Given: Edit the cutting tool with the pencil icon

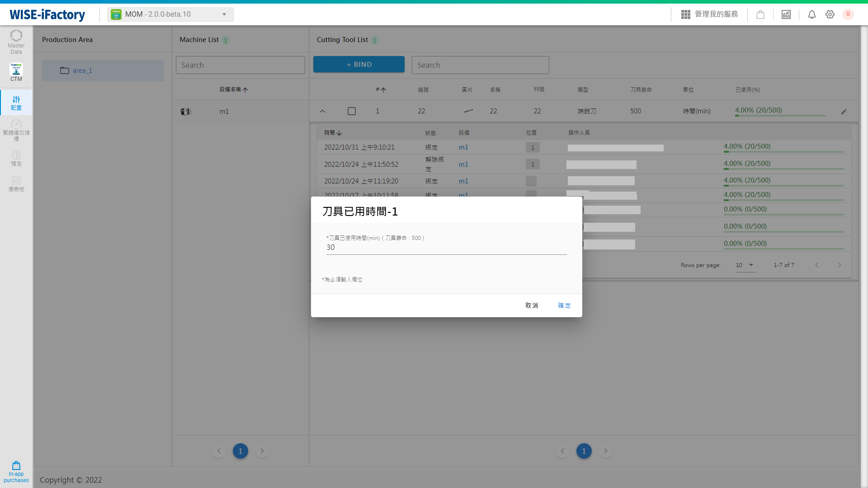Looking at the screenshot, I should (844, 111).
